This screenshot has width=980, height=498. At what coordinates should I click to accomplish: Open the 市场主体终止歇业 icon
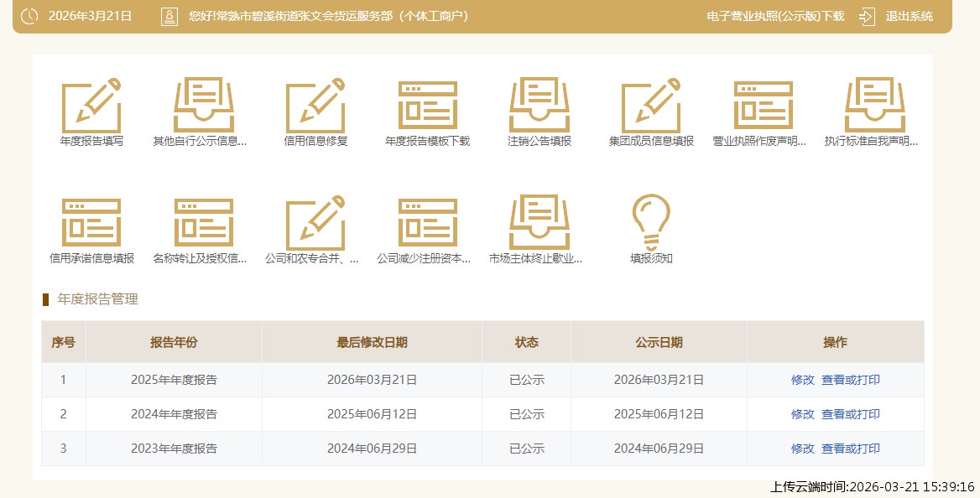[x=540, y=222]
